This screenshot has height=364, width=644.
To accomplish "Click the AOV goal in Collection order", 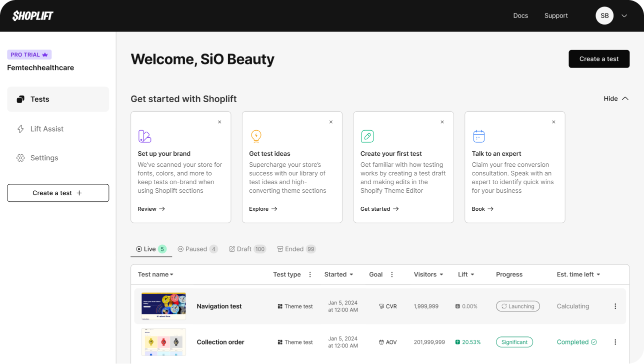I will [x=388, y=342].
